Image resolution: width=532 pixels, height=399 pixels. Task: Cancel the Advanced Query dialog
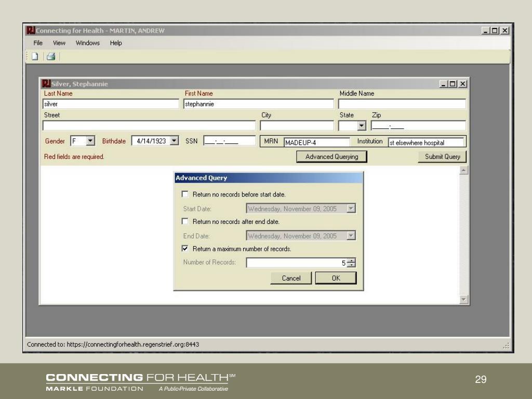click(x=291, y=278)
